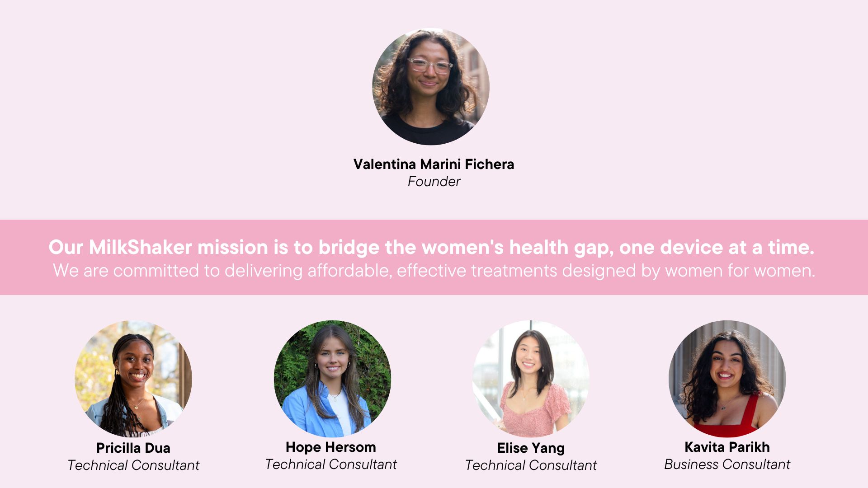Click the Elise Yang name label

531,448
